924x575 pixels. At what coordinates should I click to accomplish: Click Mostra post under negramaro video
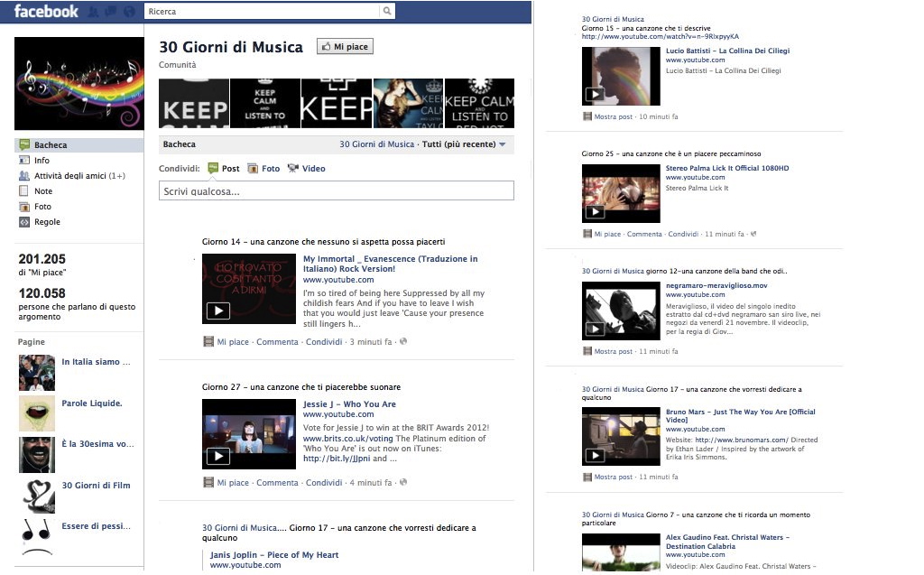click(x=613, y=351)
